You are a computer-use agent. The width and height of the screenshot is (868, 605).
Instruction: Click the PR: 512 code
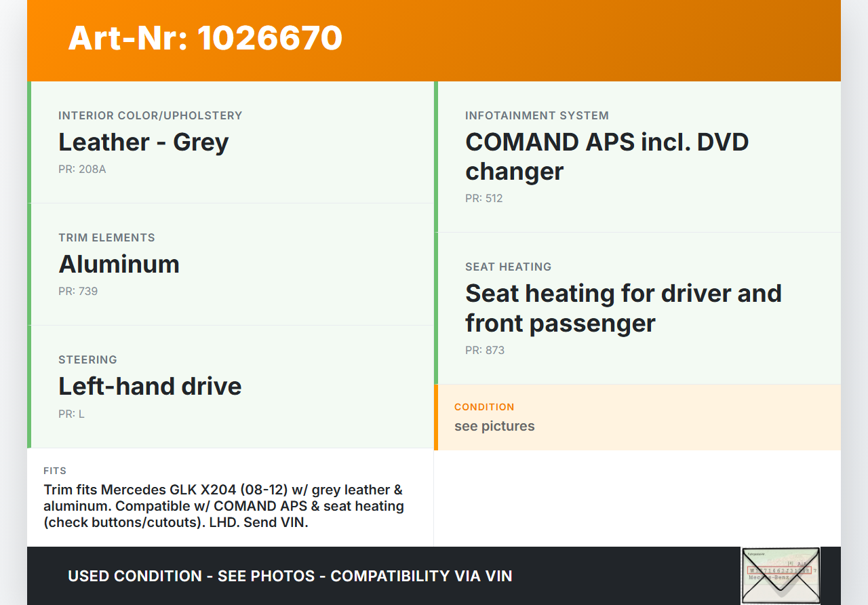coord(484,198)
